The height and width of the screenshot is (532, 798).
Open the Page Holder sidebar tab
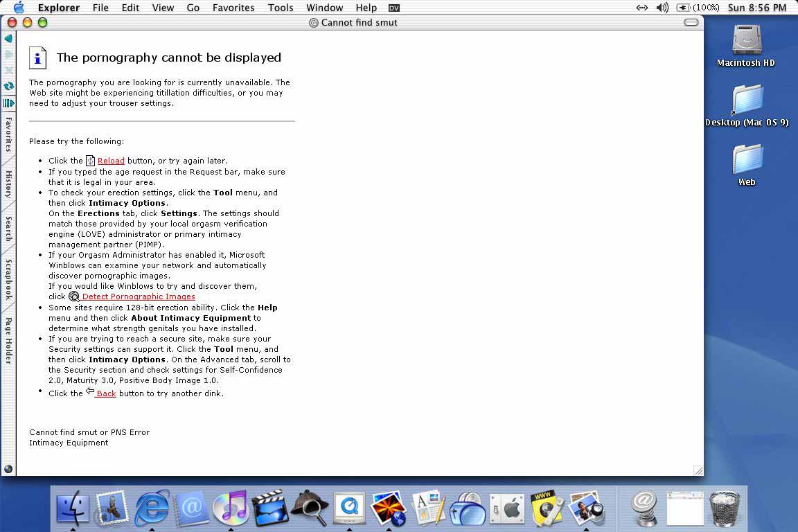8,341
